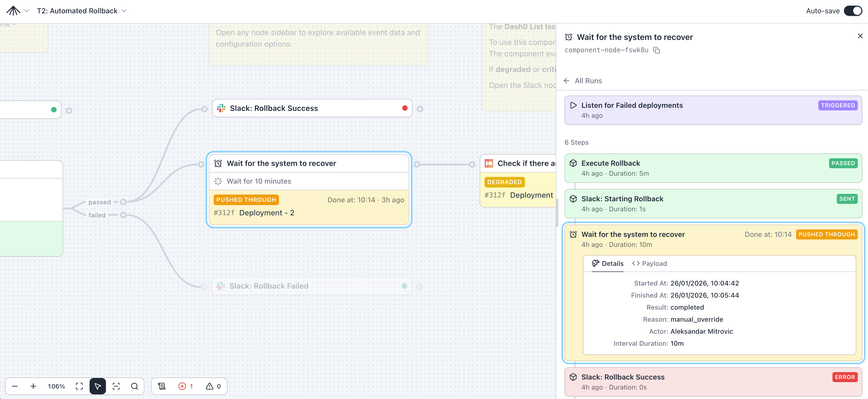Select the pointer cursor tool

[98, 386]
